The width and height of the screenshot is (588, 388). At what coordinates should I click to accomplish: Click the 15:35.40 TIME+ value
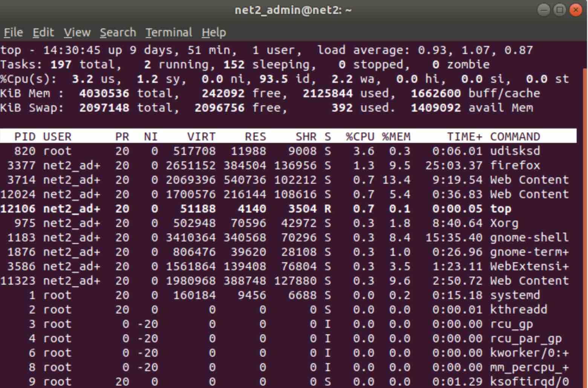click(x=454, y=237)
